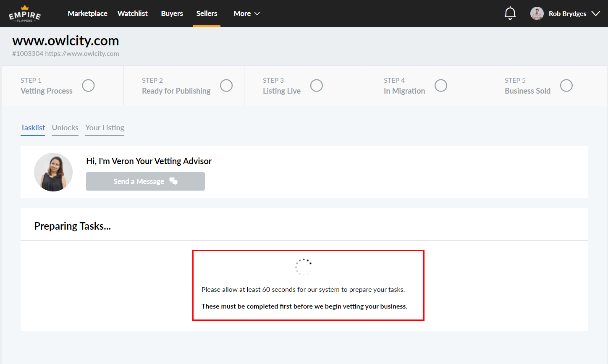Viewport: 608px width, 364px height.
Task: Open the notifications bell
Action: (510, 13)
